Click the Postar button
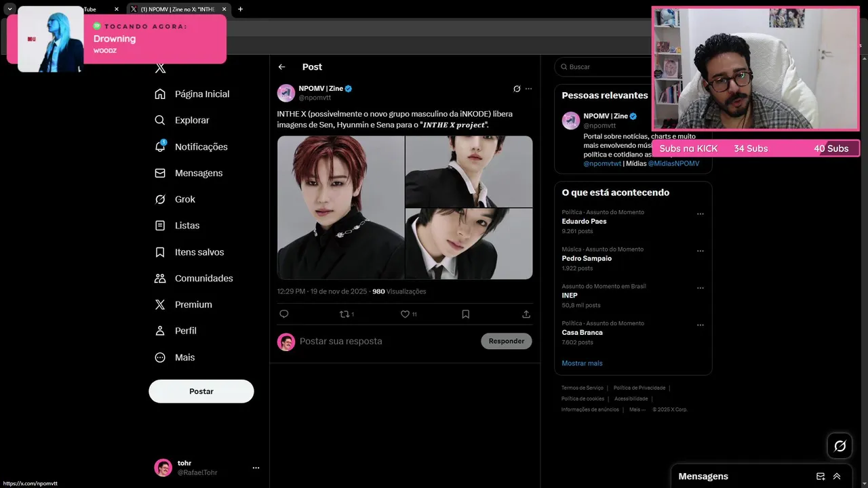The width and height of the screenshot is (868, 488). click(201, 391)
